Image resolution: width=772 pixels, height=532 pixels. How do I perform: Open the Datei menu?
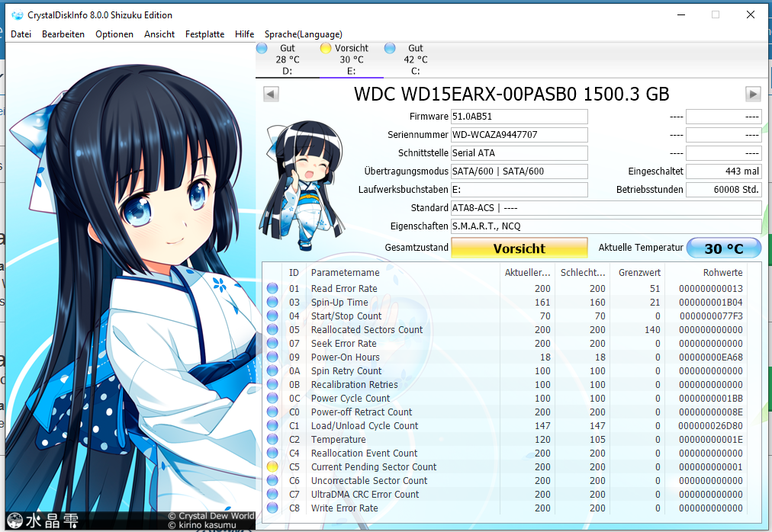pyautogui.click(x=21, y=34)
